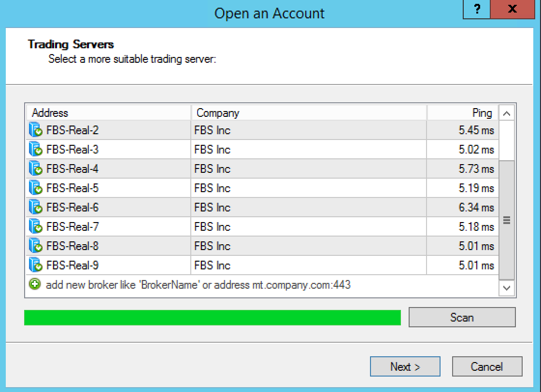Click the server icon beside FBS-Real-5
This screenshot has width=541, height=392.
point(36,188)
